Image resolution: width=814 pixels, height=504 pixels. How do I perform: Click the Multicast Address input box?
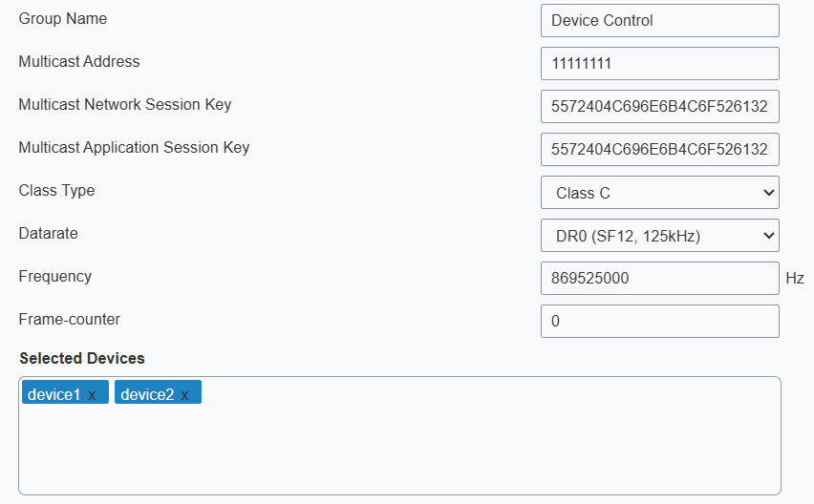point(660,64)
